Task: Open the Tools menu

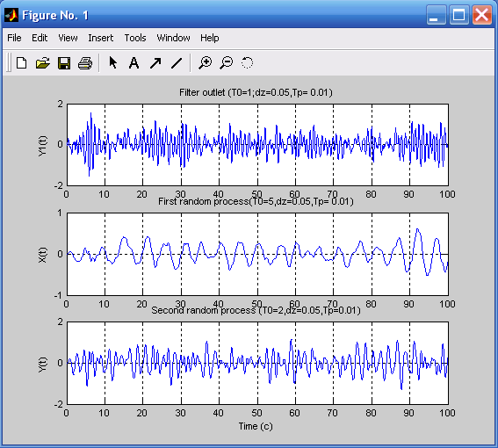Action: 135,38
